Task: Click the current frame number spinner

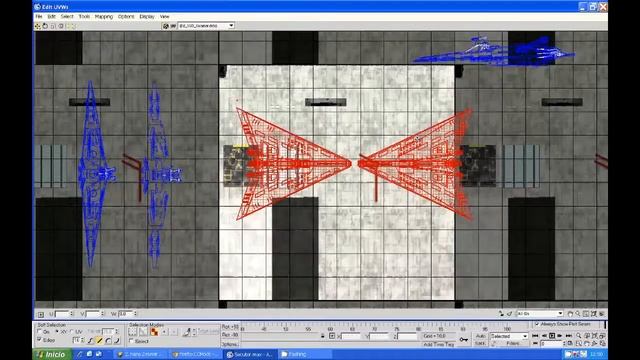Action: click(564, 344)
